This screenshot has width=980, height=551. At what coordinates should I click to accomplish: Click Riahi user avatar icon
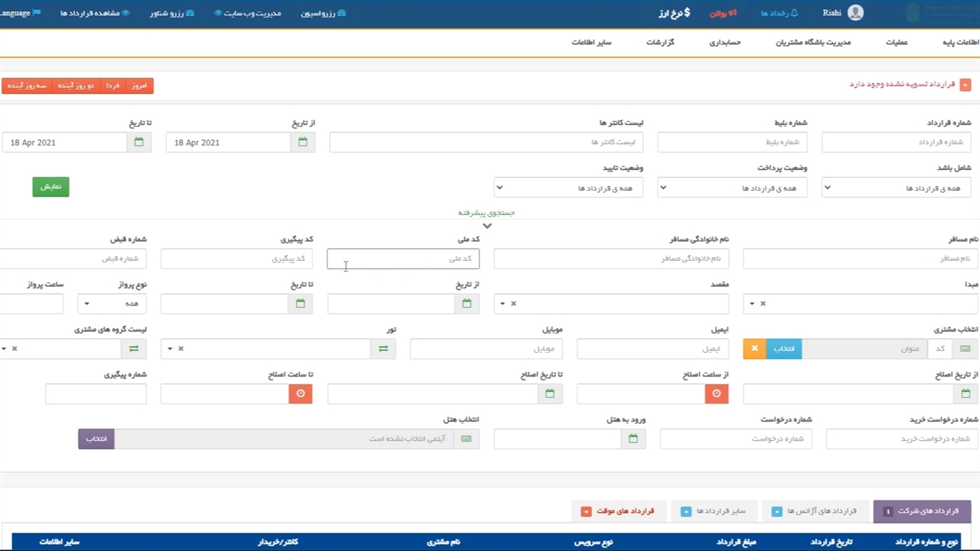pyautogui.click(x=855, y=13)
